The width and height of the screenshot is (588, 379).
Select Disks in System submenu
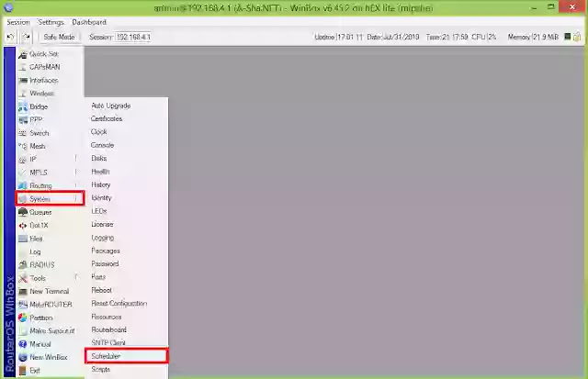point(127,158)
